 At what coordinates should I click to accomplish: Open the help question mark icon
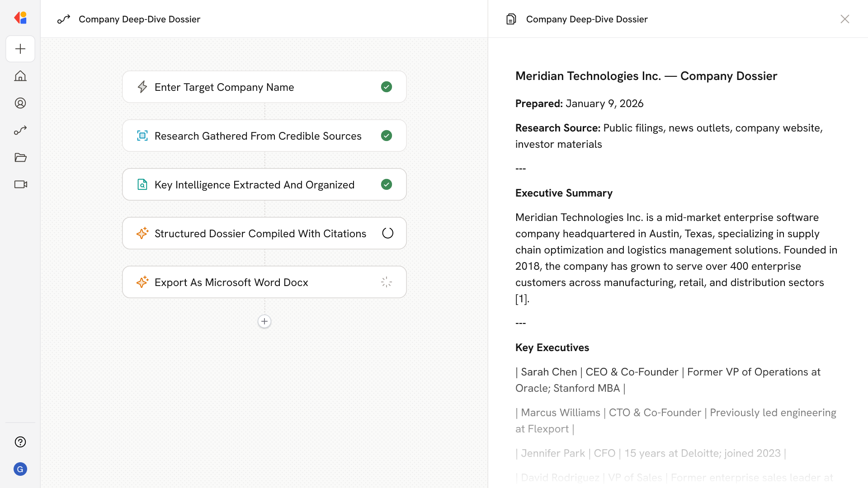(20, 442)
